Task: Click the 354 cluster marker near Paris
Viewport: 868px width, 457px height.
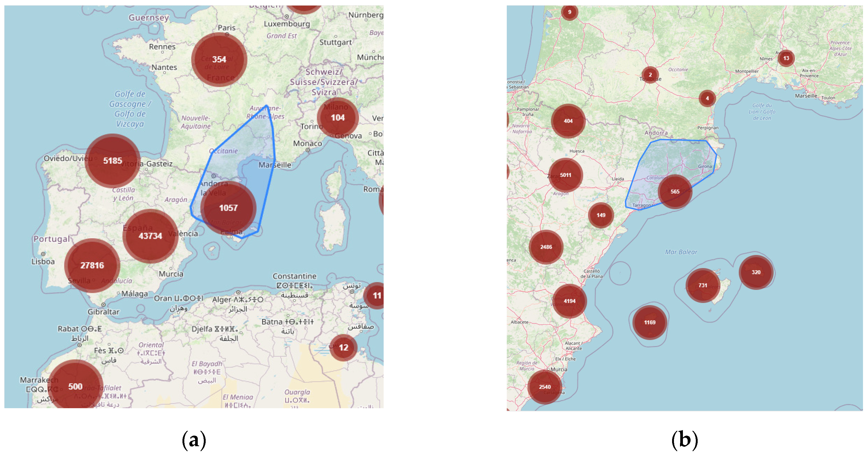Action: (x=219, y=59)
